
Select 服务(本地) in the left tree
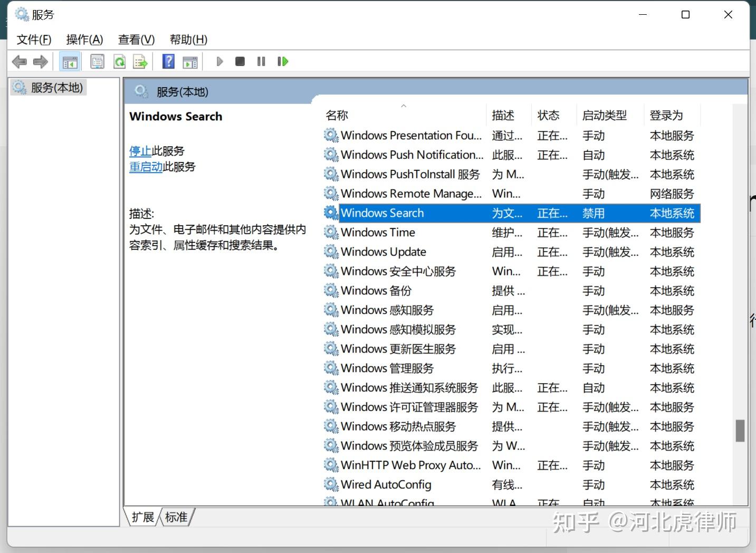coord(49,88)
